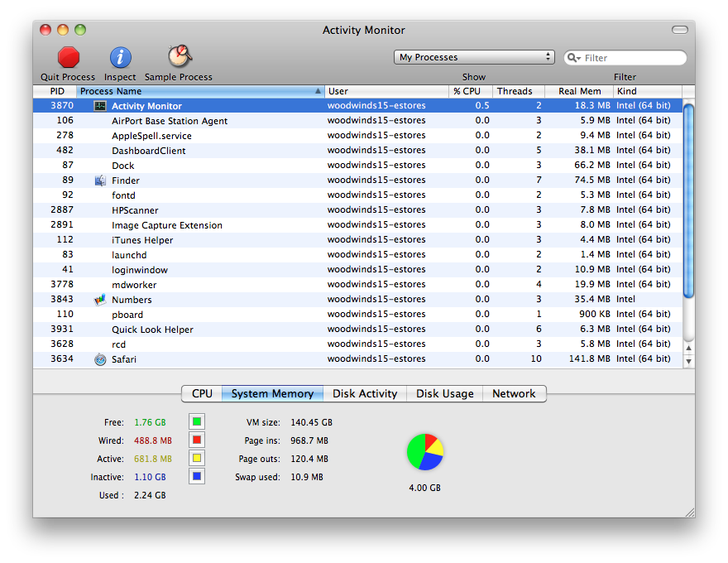Image resolution: width=728 pixels, height=563 pixels.
Task: Select the Finder icon in the process list
Action: click(x=99, y=180)
